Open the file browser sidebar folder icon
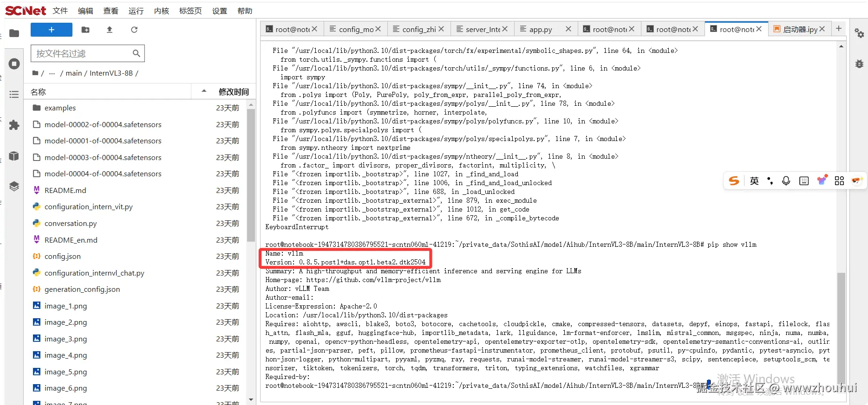This screenshot has width=868, height=405. [x=14, y=33]
